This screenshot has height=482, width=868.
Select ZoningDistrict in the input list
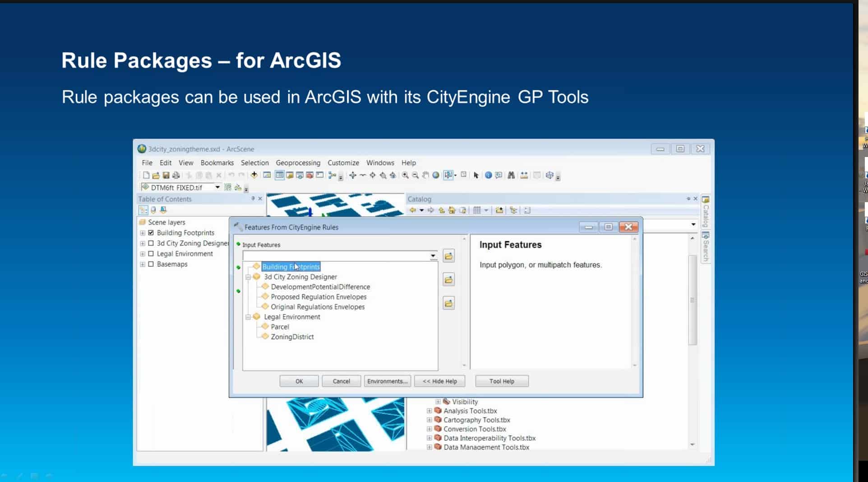(x=292, y=337)
